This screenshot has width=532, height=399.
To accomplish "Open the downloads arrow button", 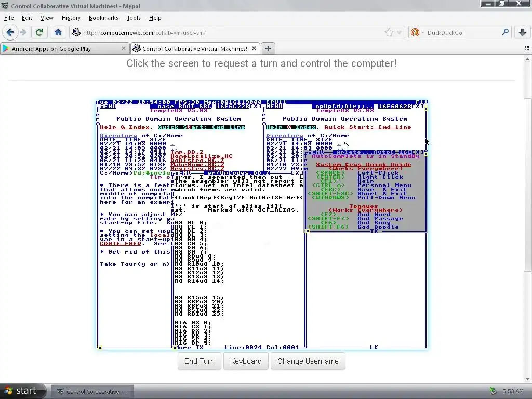I will click(523, 32).
